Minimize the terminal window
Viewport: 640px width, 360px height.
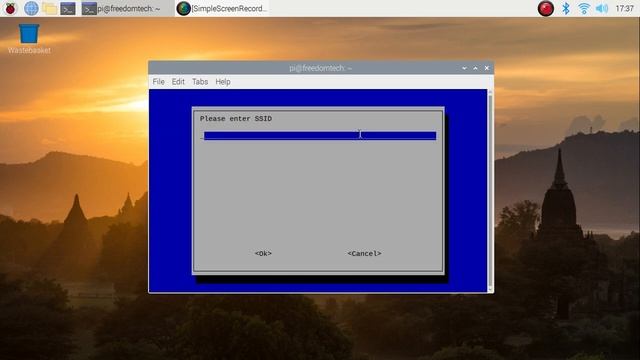464,68
